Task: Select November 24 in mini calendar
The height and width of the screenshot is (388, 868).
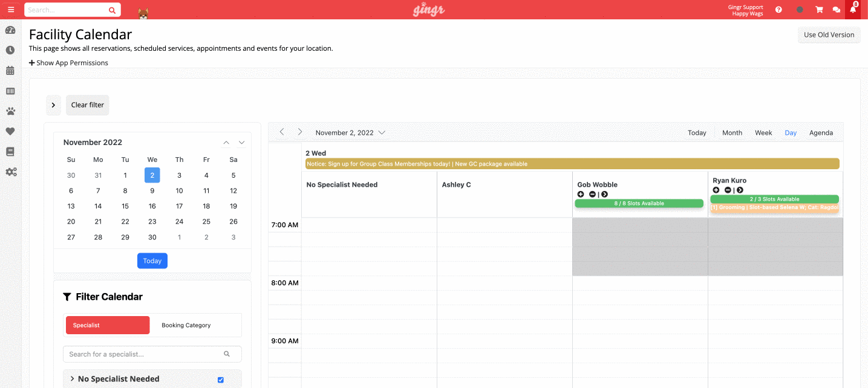Action: [x=179, y=222]
